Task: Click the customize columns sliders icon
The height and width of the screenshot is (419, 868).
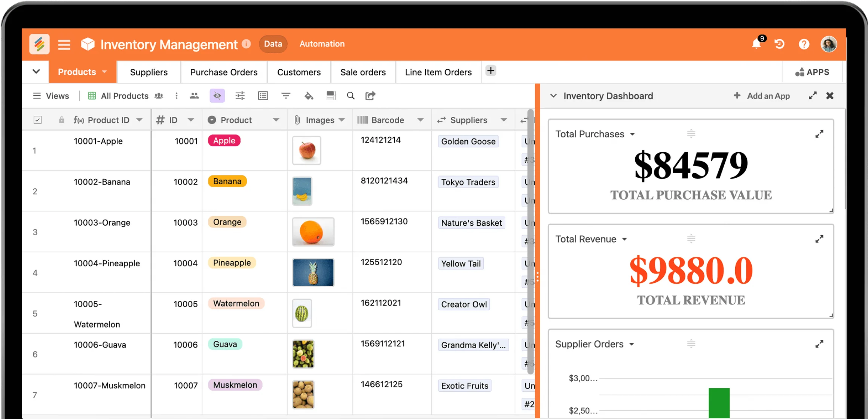Action: point(240,96)
